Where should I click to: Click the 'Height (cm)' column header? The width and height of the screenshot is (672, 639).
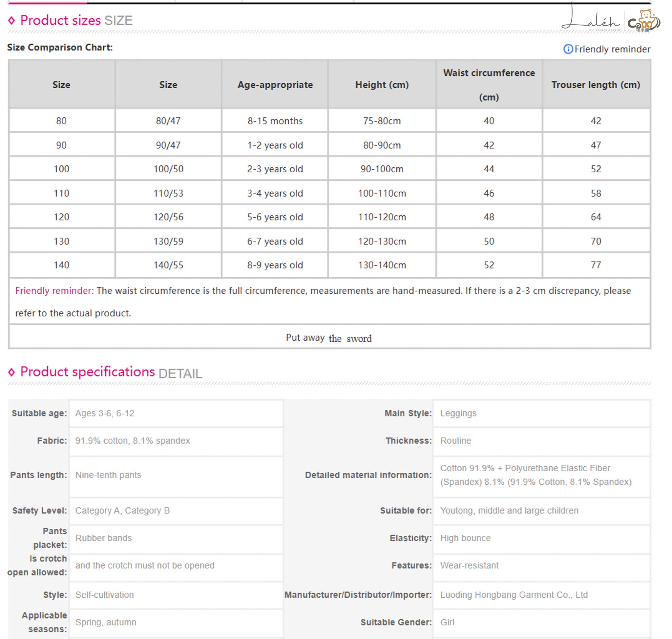click(x=382, y=85)
